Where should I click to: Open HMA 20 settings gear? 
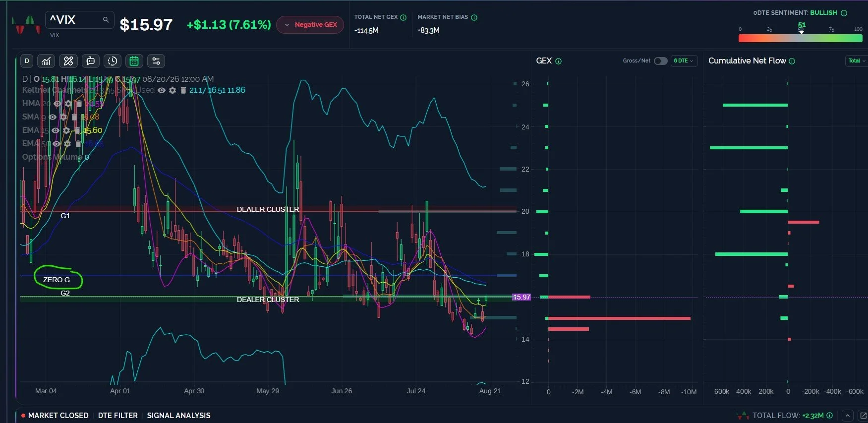[x=68, y=104]
